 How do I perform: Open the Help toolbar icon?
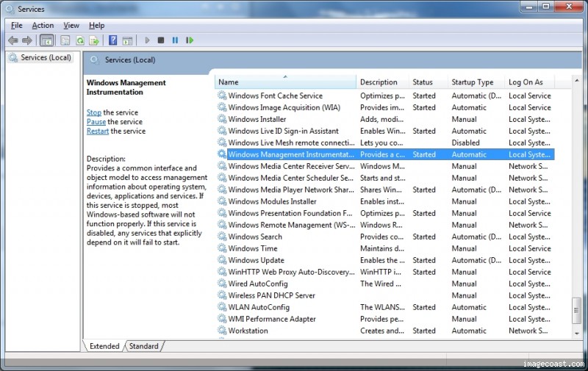pos(113,40)
